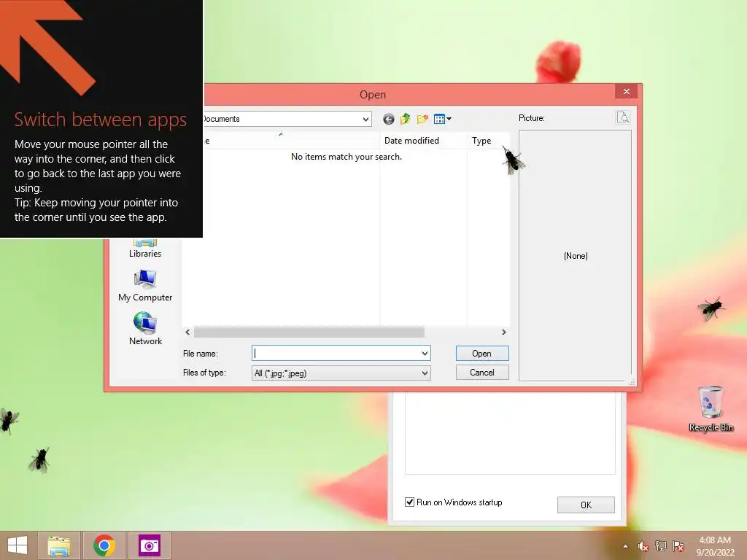The height and width of the screenshot is (560, 747).
Task: Click the muted volume tray icon
Action: (643, 546)
